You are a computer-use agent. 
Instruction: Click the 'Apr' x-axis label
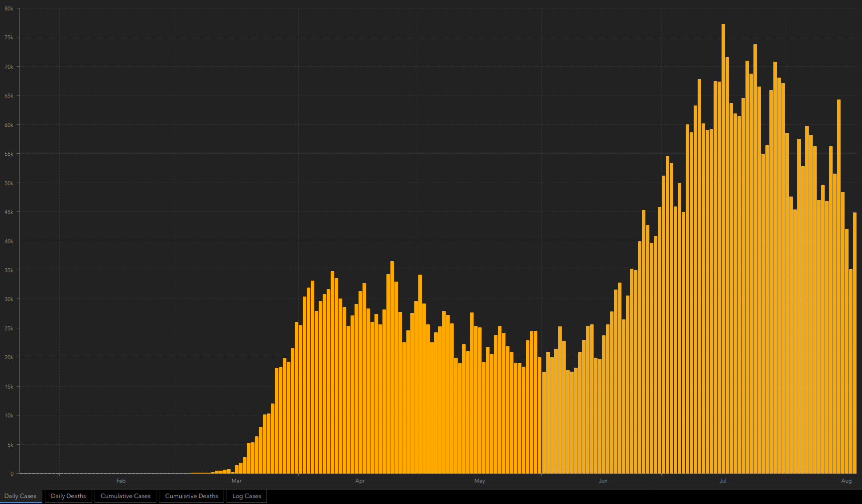[x=360, y=481]
